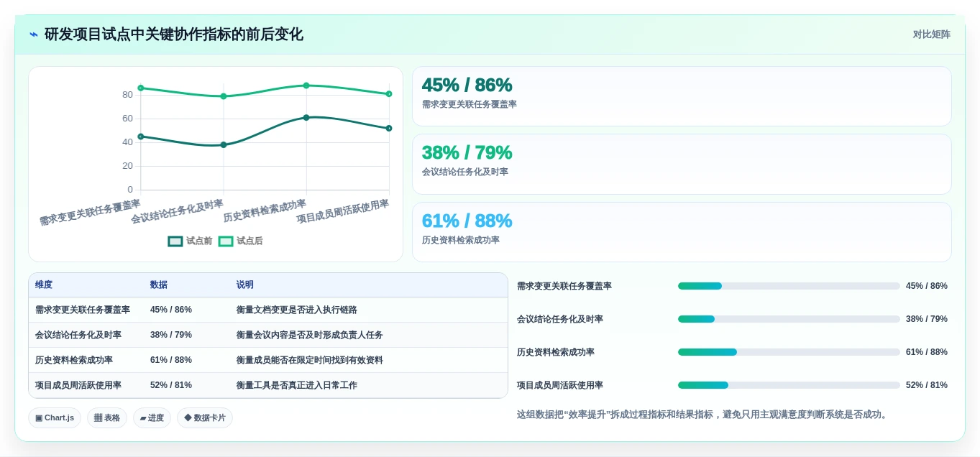Toggle the 试点后 legend swatch
The height and width of the screenshot is (457, 980).
[226, 241]
